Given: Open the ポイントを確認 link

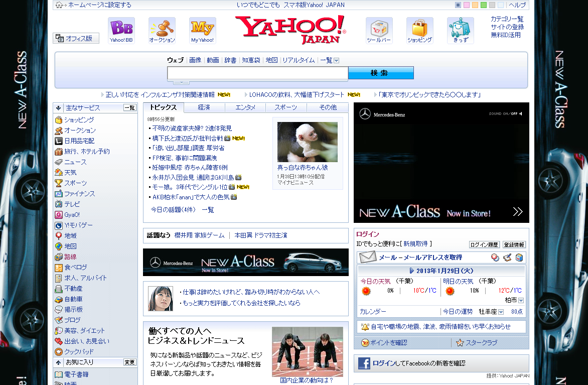Looking at the screenshot, I should point(388,343).
